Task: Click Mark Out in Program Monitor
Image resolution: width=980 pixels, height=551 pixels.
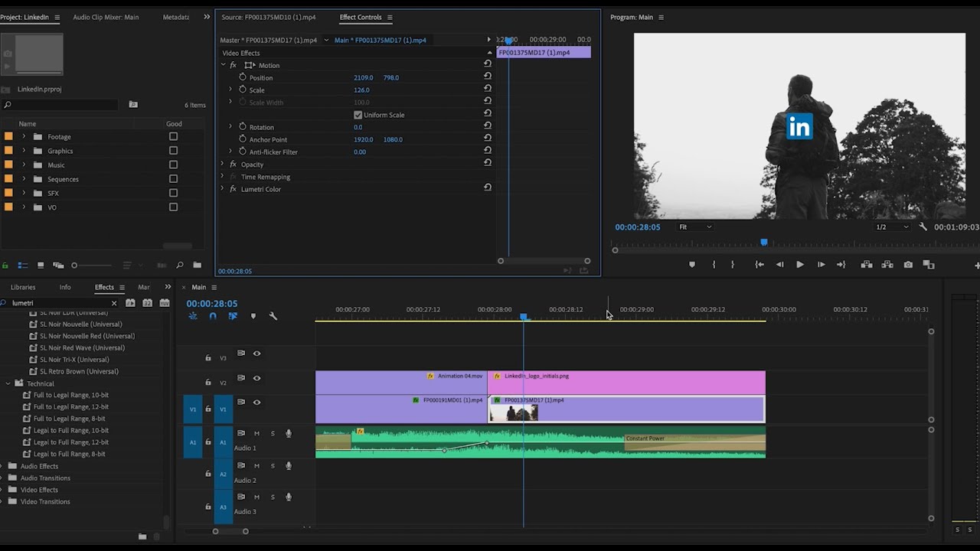Action: (733, 265)
